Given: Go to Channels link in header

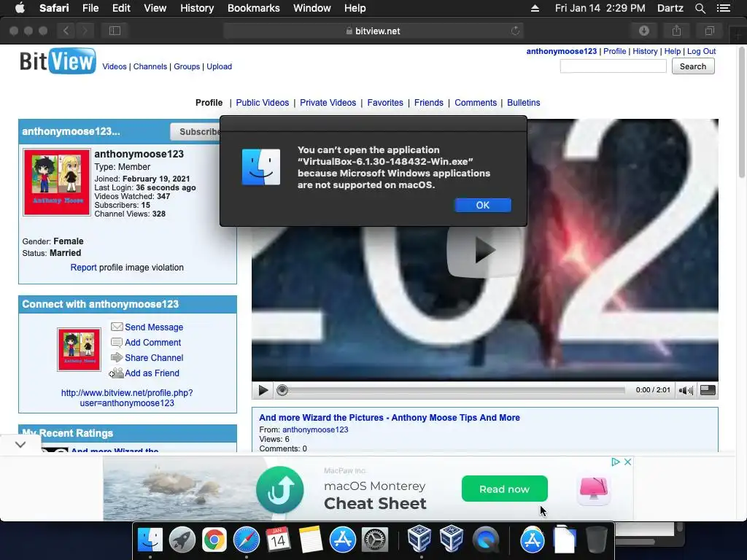Looking at the screenshot, I should [x=150, y=66].
